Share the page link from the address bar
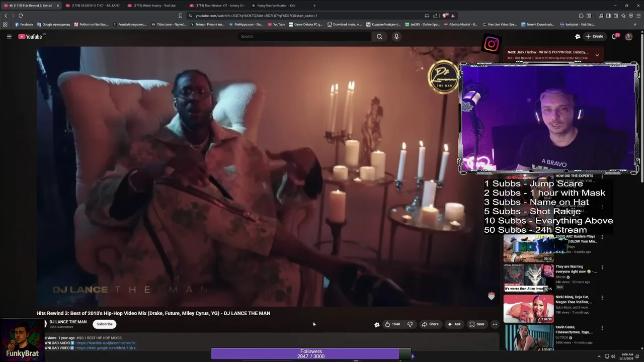 pyautogui.click(x=435, y=16)
